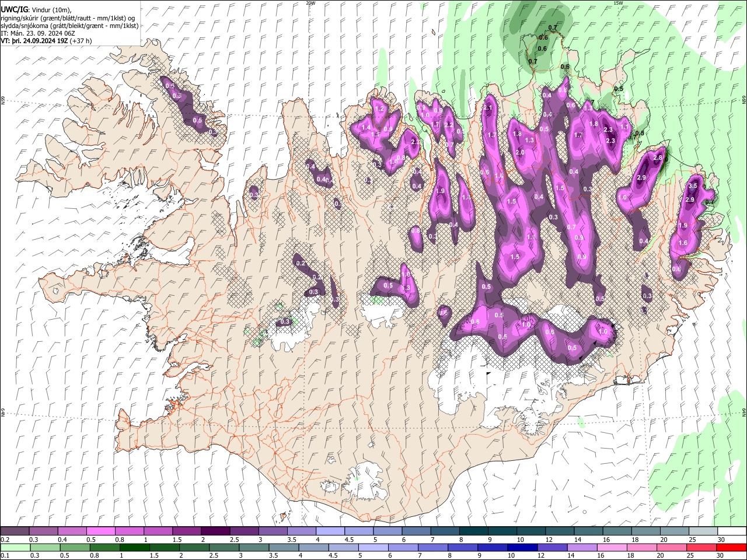Click the snow legend swatch between 14 and 16
Screen dimensions: 747x560
pos(588,531)
